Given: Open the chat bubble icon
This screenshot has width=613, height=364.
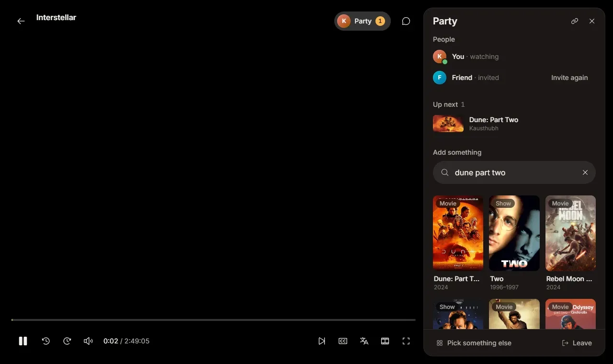Looking at the screenshot, I should click(x=406, y=21).
